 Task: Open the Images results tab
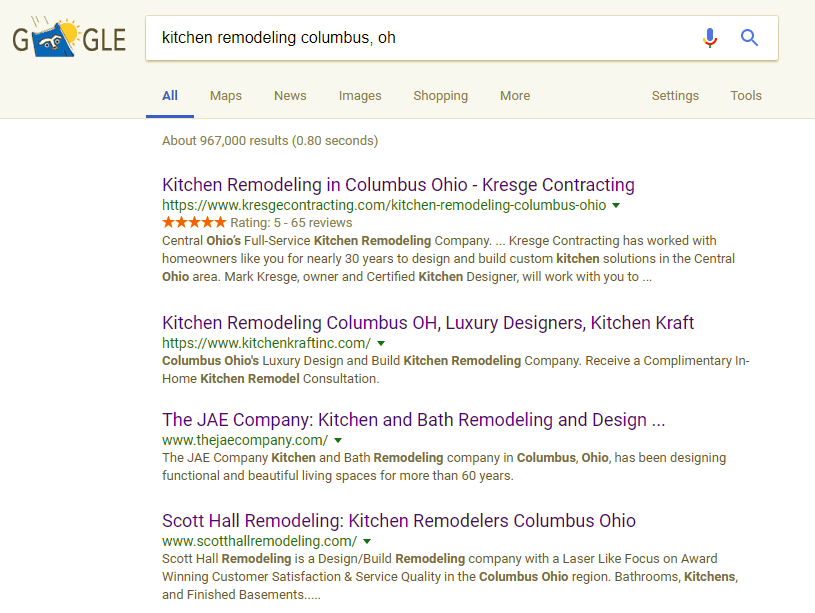[360, 96]
